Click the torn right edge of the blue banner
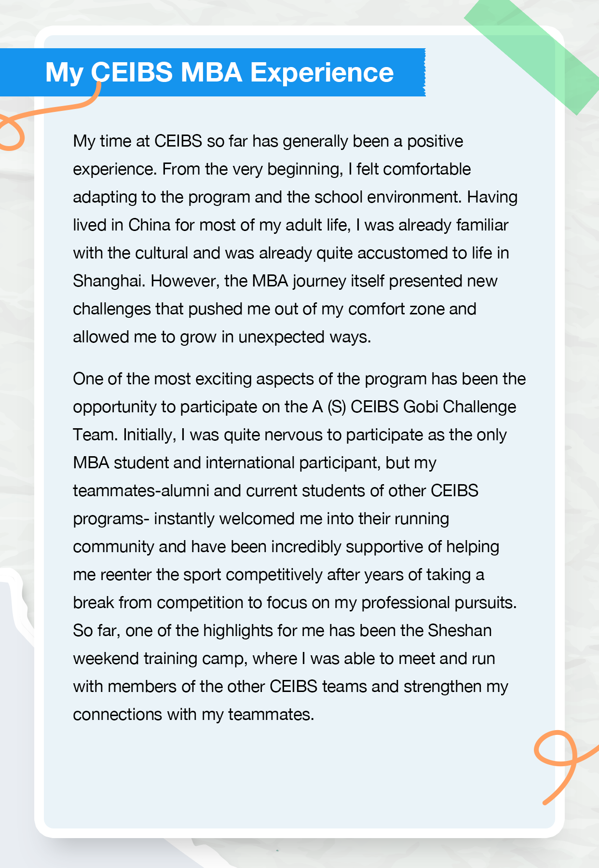 [423, 72]
